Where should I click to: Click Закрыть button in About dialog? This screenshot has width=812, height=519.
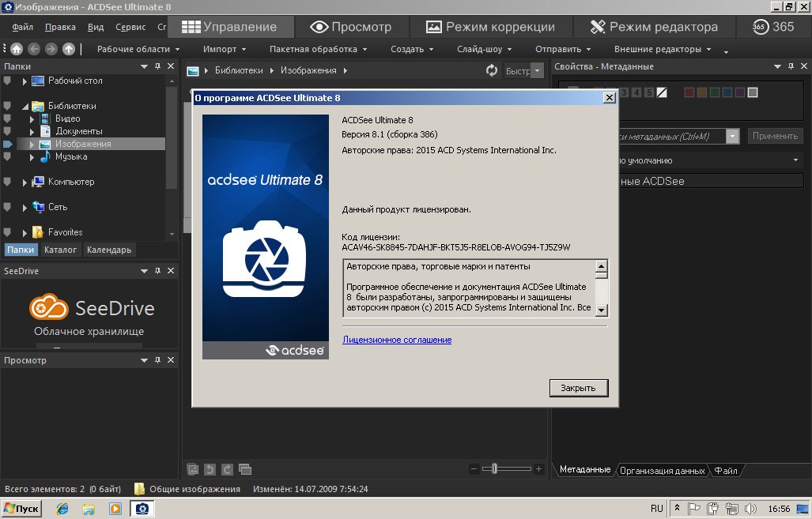point(579,388)
